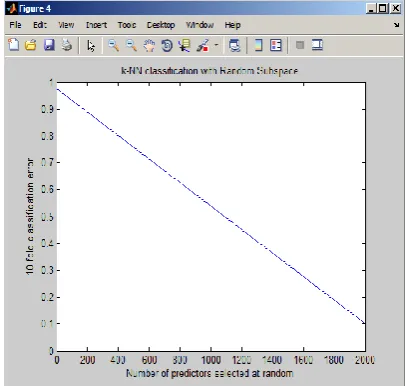Insert a colorbar with the toolbar icon
Screen dimensions: 405x386
point(258,45)
